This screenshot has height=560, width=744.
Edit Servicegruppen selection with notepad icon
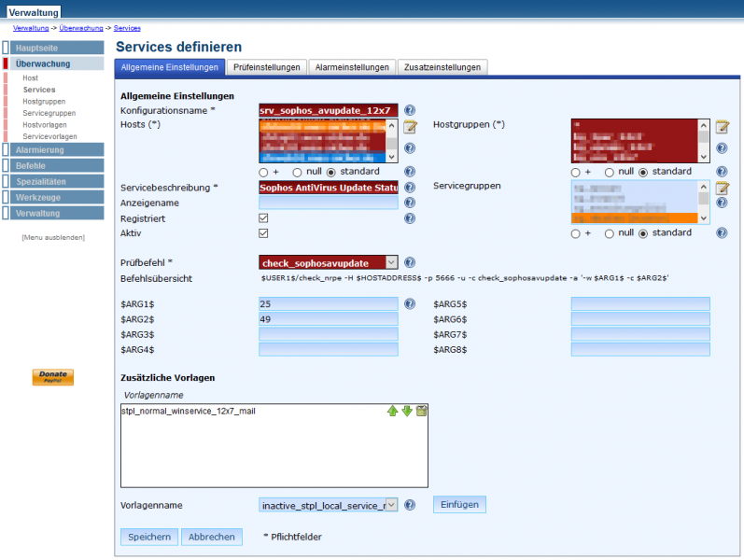click(x=723, y=188)
